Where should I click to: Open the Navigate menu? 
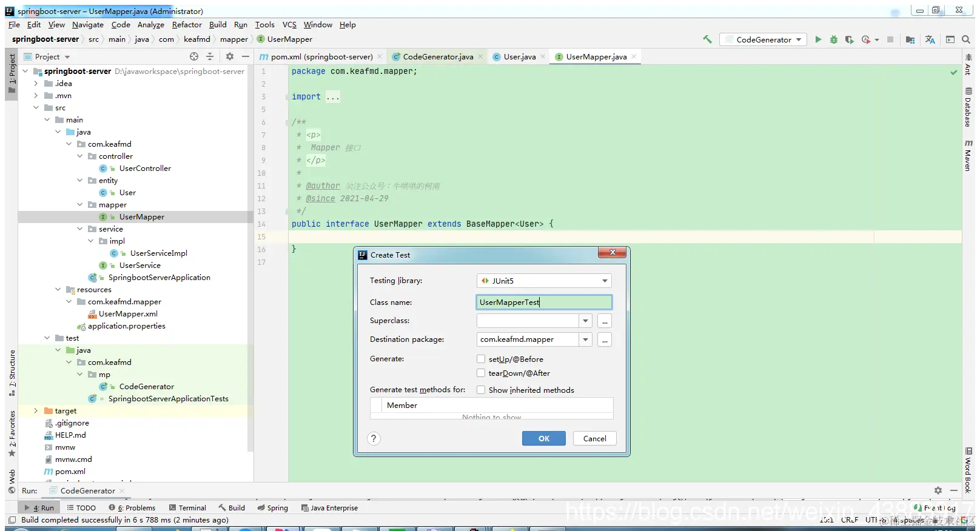(88, 25)
